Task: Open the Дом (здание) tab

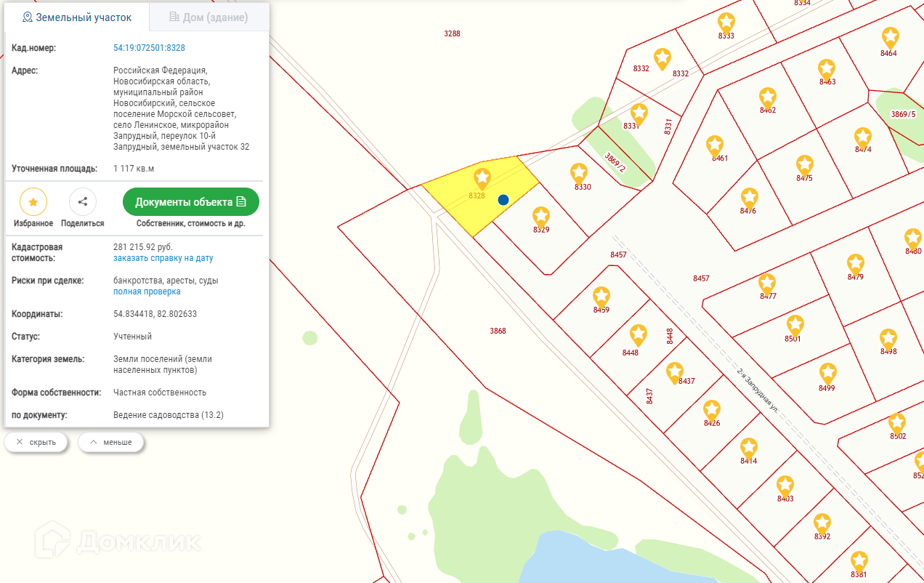Action: pos(208,17)
